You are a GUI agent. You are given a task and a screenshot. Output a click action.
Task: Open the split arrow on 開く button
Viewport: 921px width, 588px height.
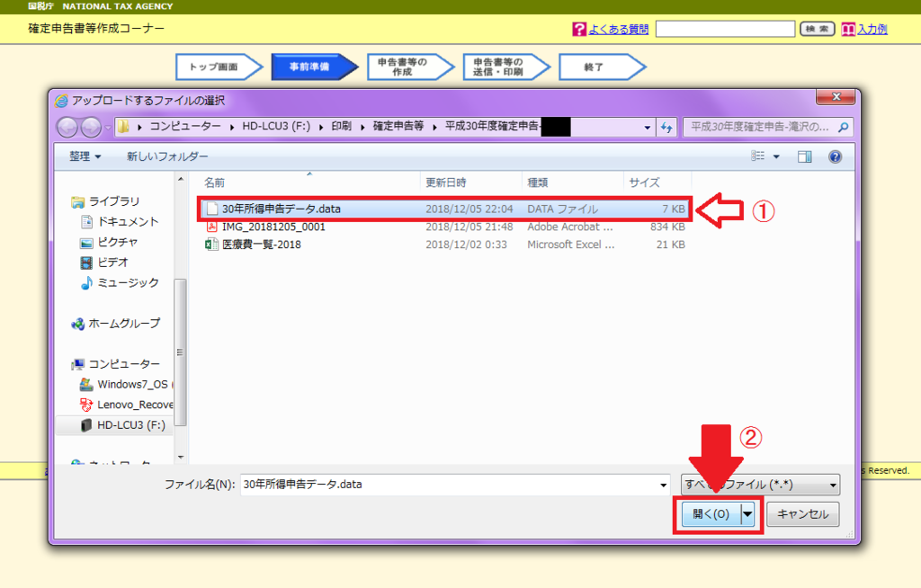(747, 514)
